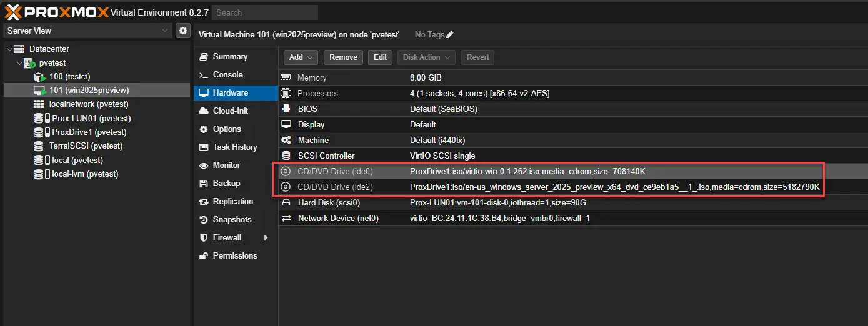Collapse the Datacenter tree node
The height and width of the screenshot is (326, 868).
pyautogui.click(x=8, y=49)
